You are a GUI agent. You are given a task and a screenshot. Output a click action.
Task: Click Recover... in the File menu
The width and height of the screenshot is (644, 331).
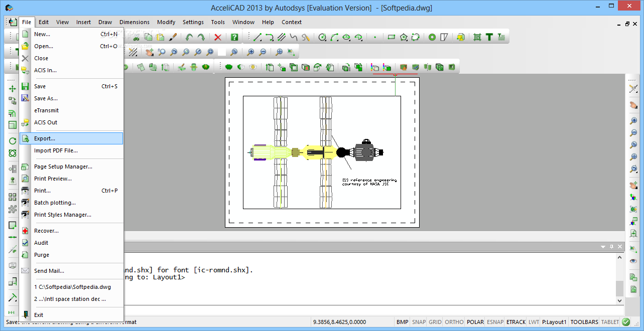coord(71,231)
